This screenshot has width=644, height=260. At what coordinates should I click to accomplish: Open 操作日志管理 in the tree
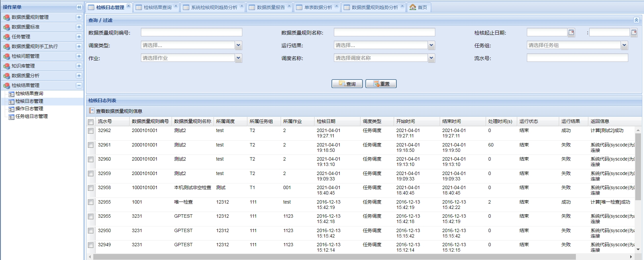coord(29,109)
